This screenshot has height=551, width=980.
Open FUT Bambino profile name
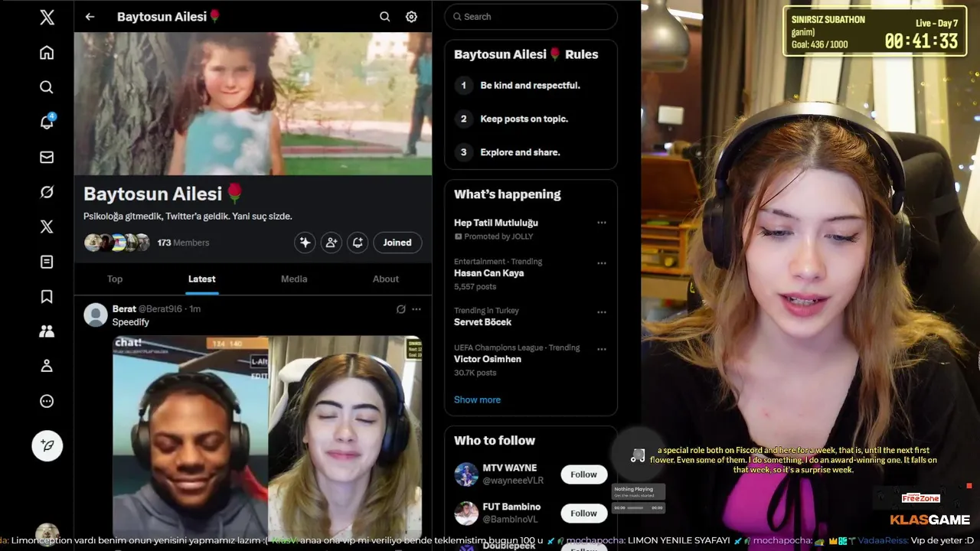tap(511, 507)
